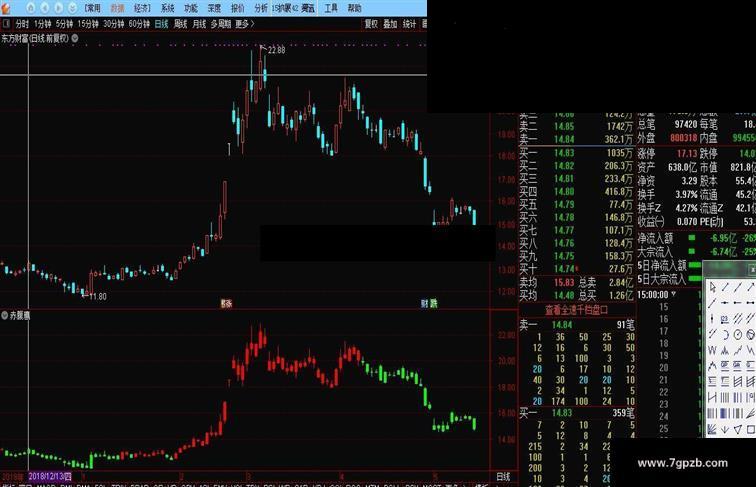The height and width of the screenshot is (487, 756).
Task: Open the double-chevron down circle button
Action: [72, 8]
